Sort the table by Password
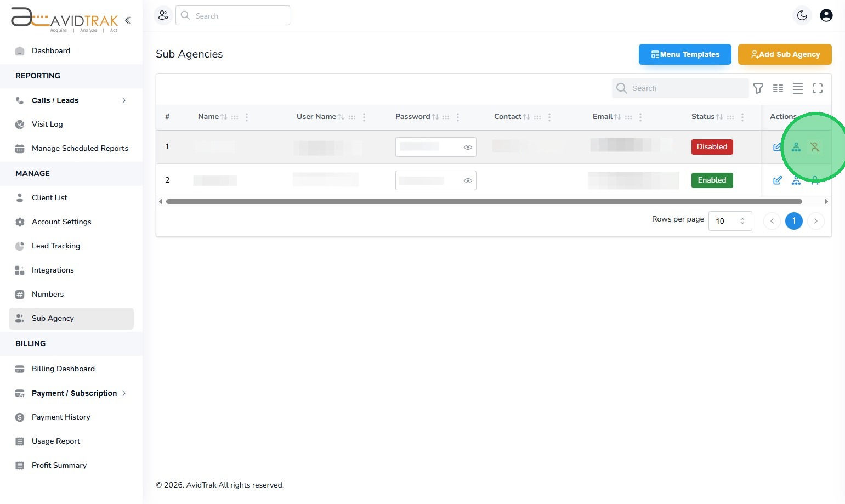This screenshot has height=504, width=845. [x=435, y=117]
